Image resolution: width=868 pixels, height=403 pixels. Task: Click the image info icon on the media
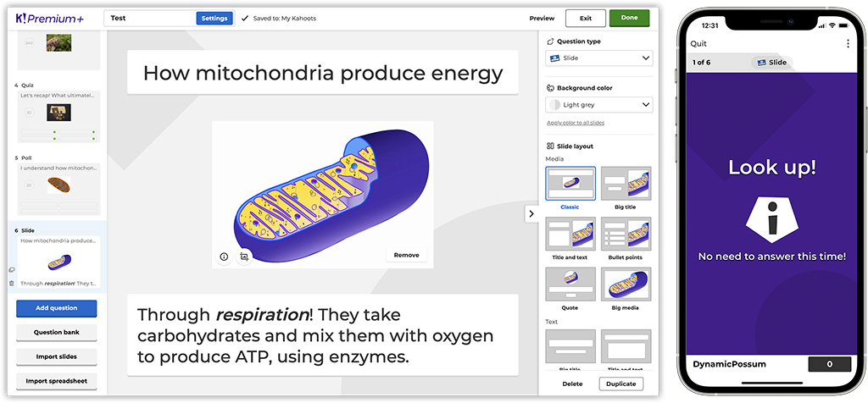click(224, 257)
